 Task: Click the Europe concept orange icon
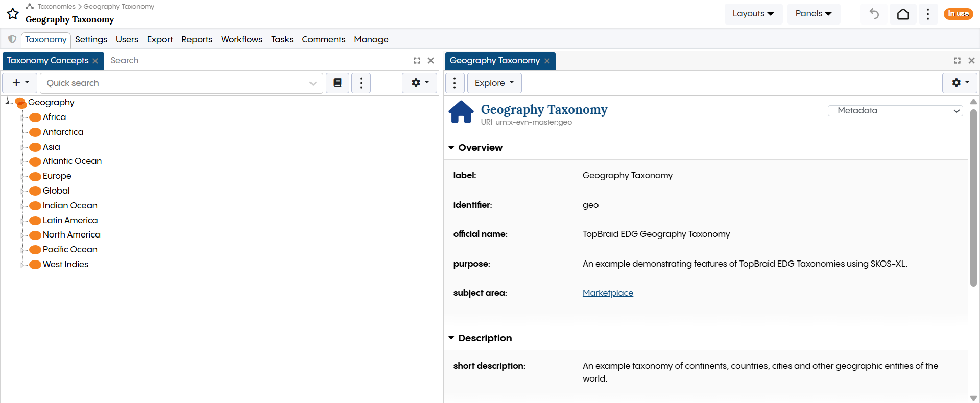[35, 176]
